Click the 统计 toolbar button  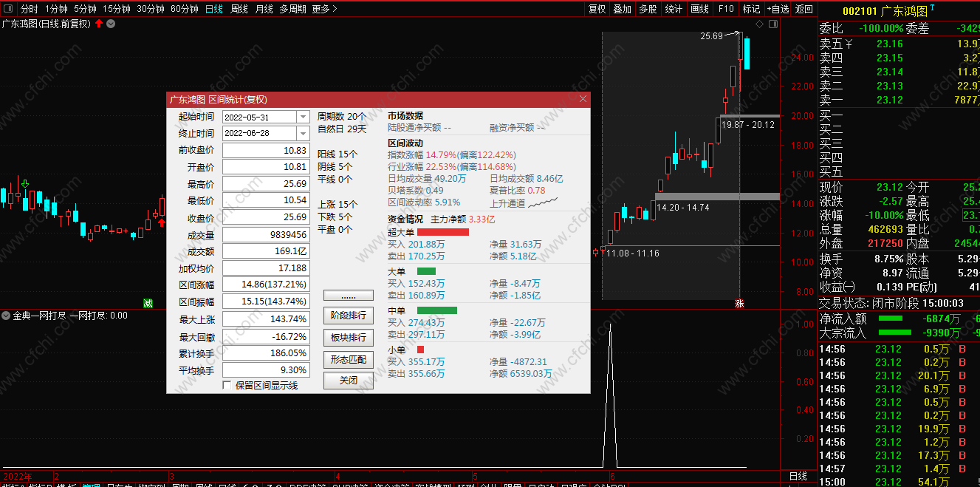pyautogui.click(x=674, y=9)
